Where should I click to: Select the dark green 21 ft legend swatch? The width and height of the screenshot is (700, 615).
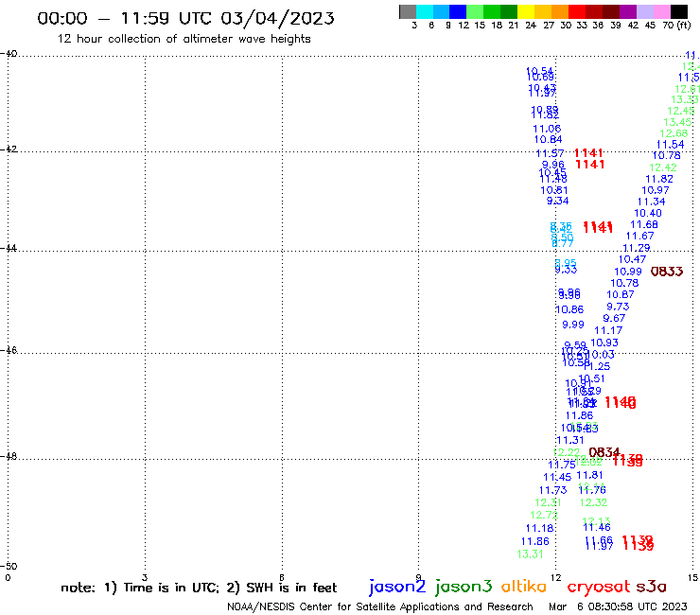pos(509,11)
